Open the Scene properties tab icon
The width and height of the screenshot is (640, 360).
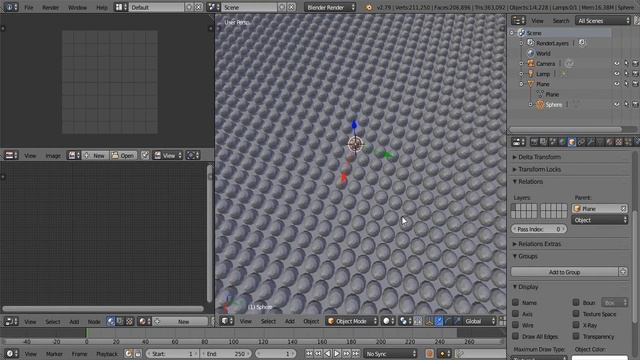553,142
